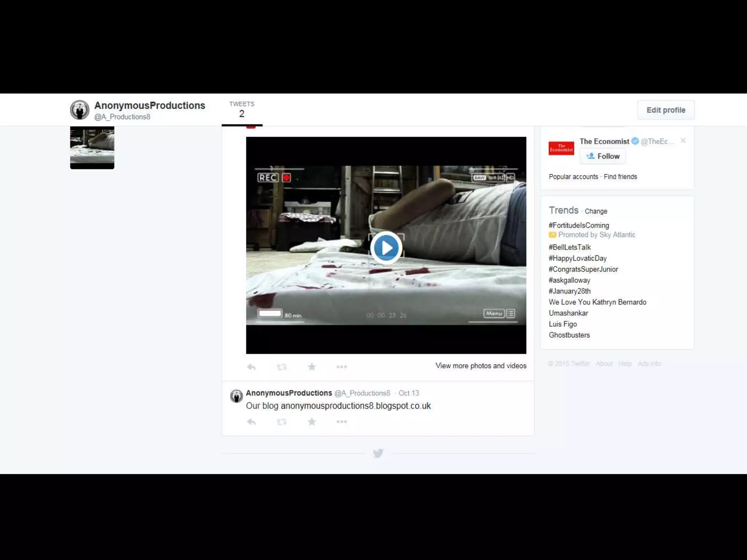
Task: Open the #BellLetsTalk trend
Action: click(x=569, y=247)
